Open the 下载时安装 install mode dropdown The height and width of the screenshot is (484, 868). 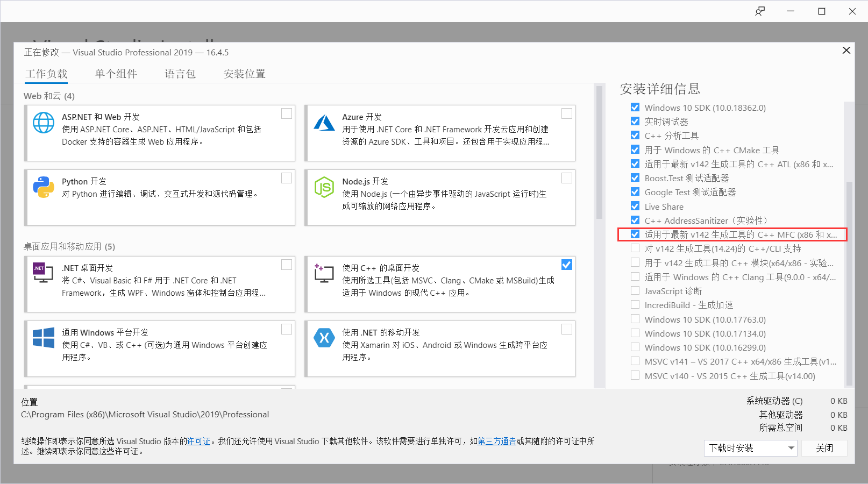coord(751,448)
